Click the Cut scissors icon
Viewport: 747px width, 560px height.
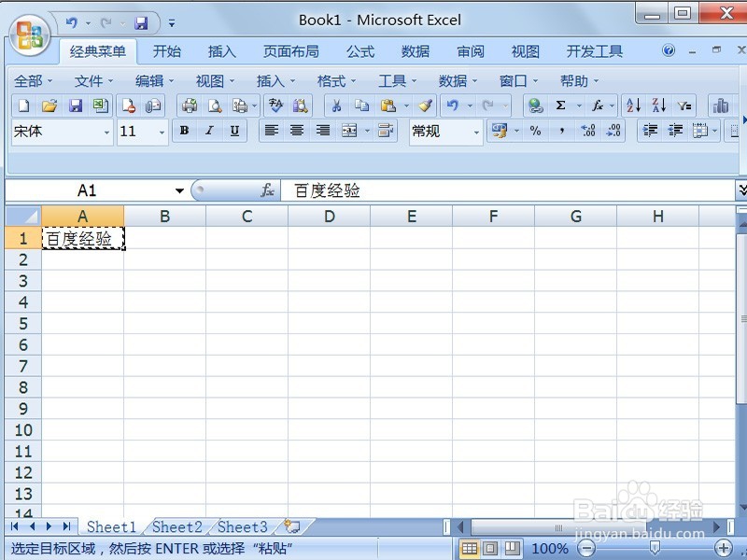[x=336, y=105]
